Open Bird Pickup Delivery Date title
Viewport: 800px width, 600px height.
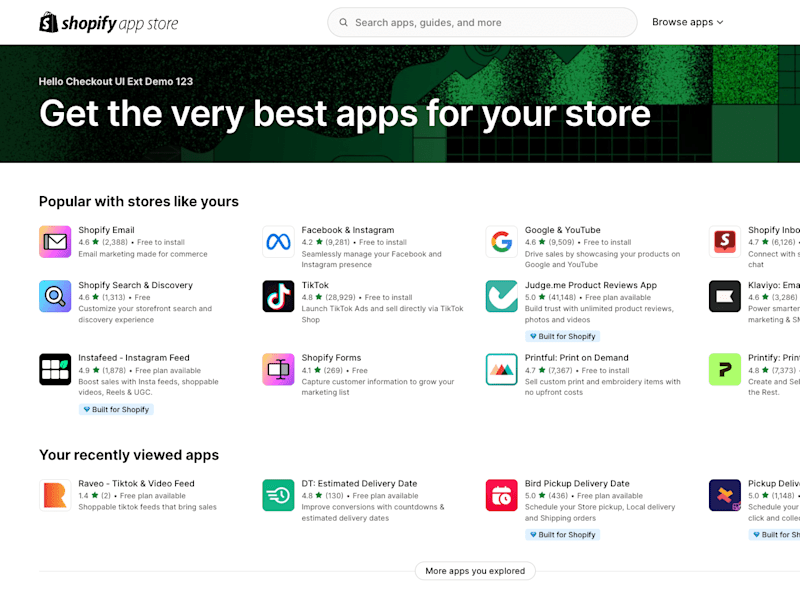(x=577, y=483)
